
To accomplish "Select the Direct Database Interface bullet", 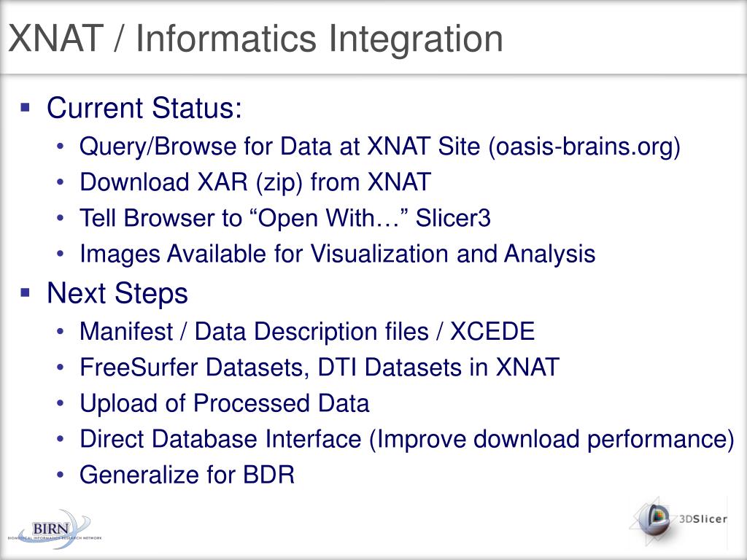I will pyautogui.click(x=407, y=440).
